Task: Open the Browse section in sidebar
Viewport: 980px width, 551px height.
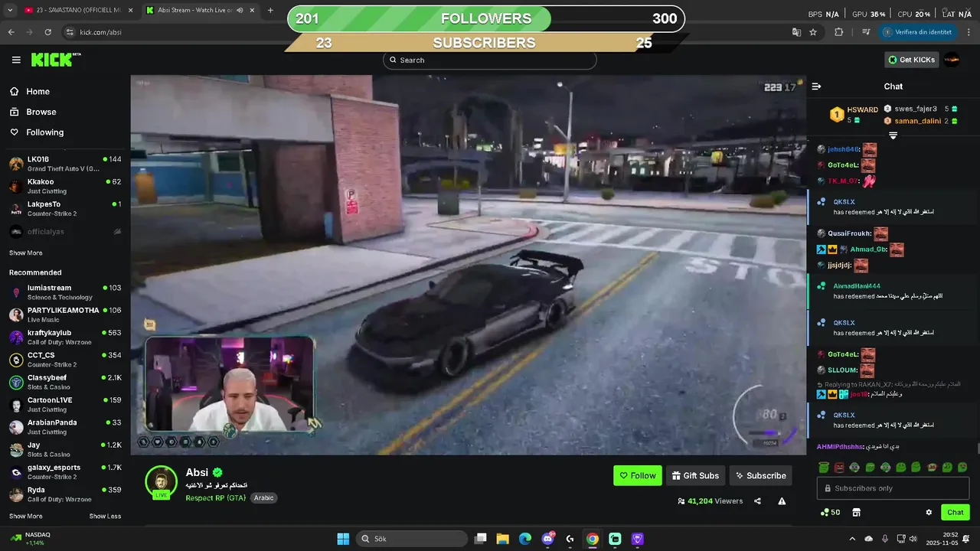Action: [41, 112]
